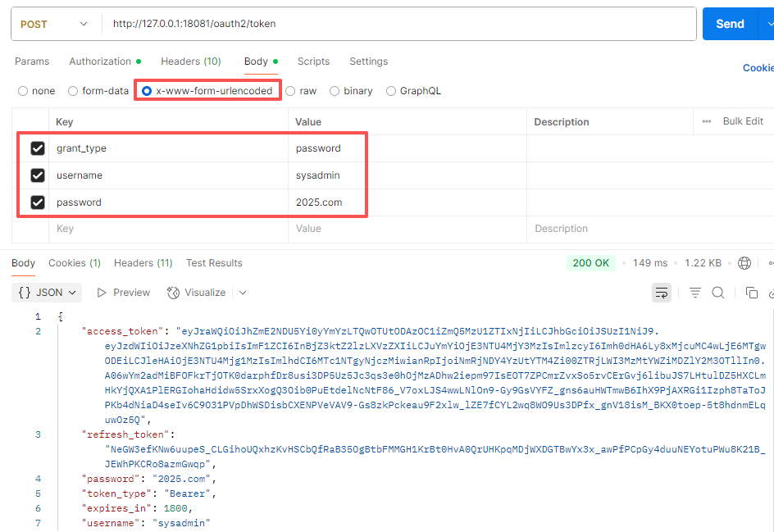Disable the password row checkbox
Viewport: 774px width, 532px height.
(x=38, y=202)
